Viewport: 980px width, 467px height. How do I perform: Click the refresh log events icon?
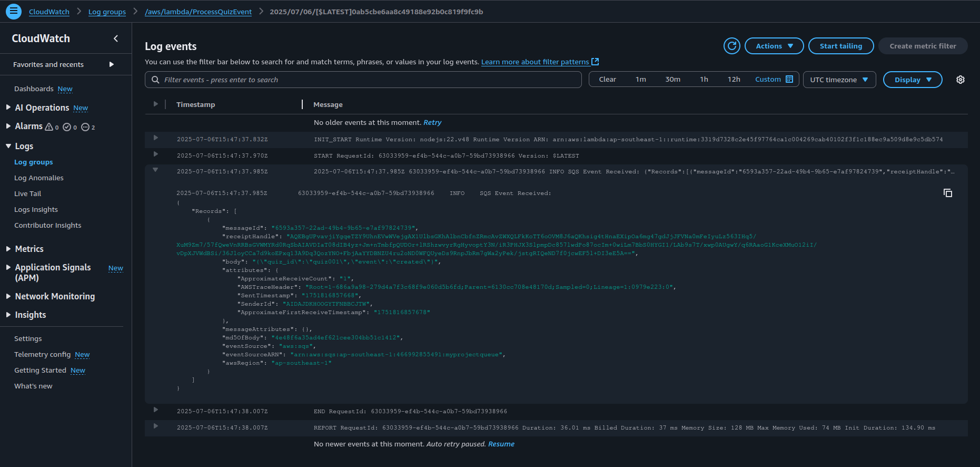731,46
